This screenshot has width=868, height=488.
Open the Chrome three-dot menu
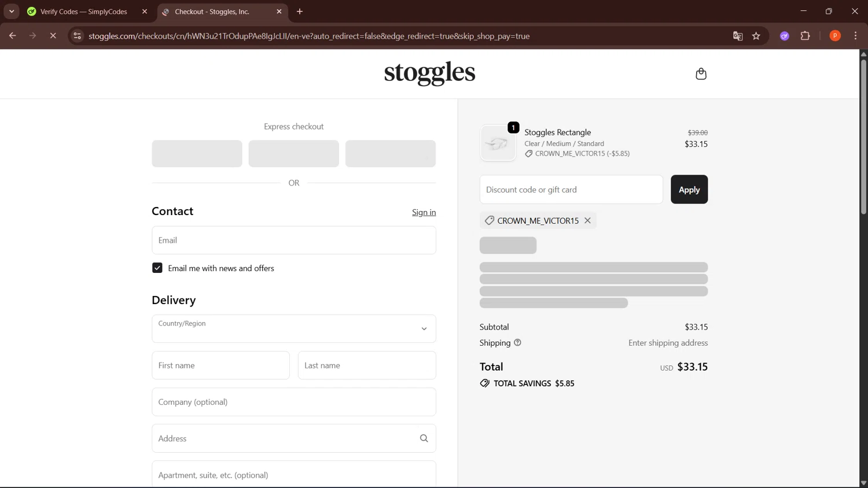click(855, 36)
